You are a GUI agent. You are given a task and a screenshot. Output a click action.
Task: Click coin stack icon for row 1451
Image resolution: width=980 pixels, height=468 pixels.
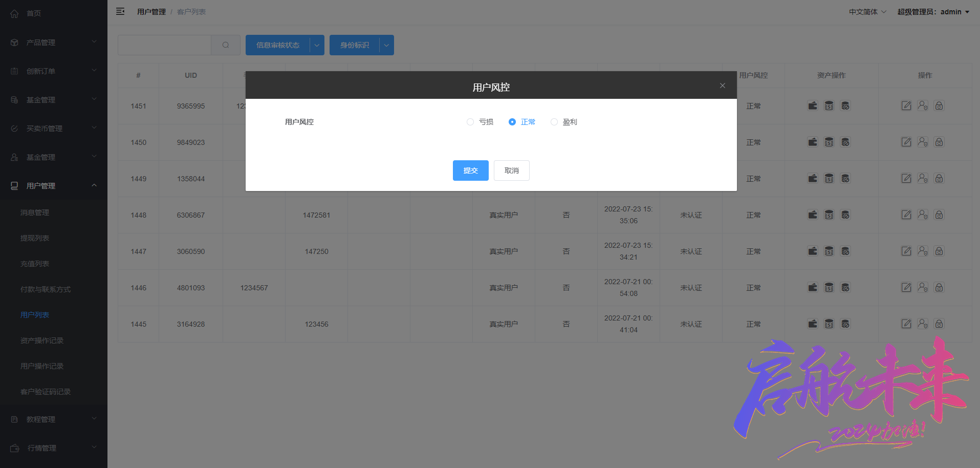click(829, 106)
